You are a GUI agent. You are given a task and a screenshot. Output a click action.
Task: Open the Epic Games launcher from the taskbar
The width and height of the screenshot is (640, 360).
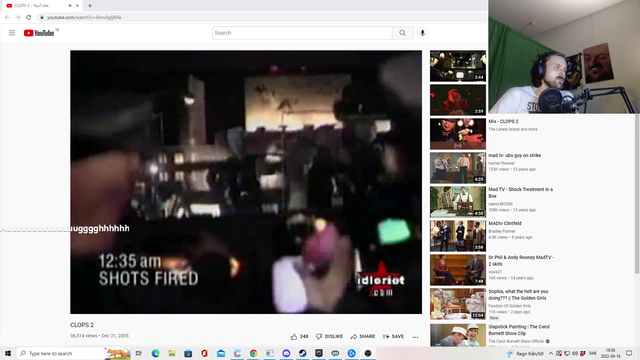coord(319,353)
